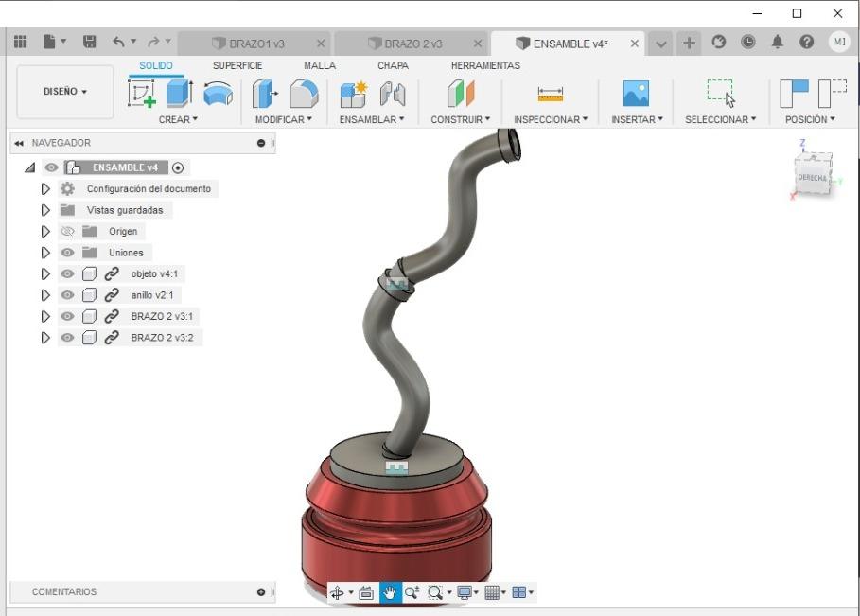Viewport: 860px width, 616px height.
Task: Switch to the BRAZO1 v3 document tab
Action: (256, 44)
